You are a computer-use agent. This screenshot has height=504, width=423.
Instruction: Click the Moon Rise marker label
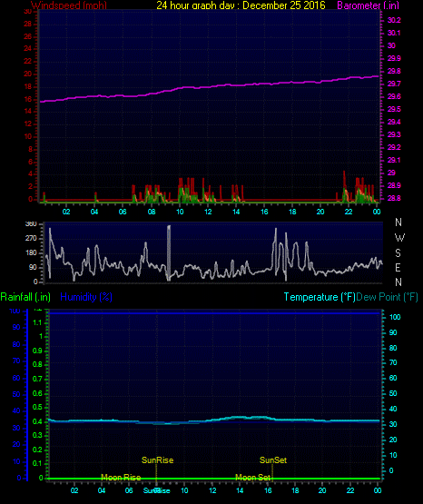point(121,478)
